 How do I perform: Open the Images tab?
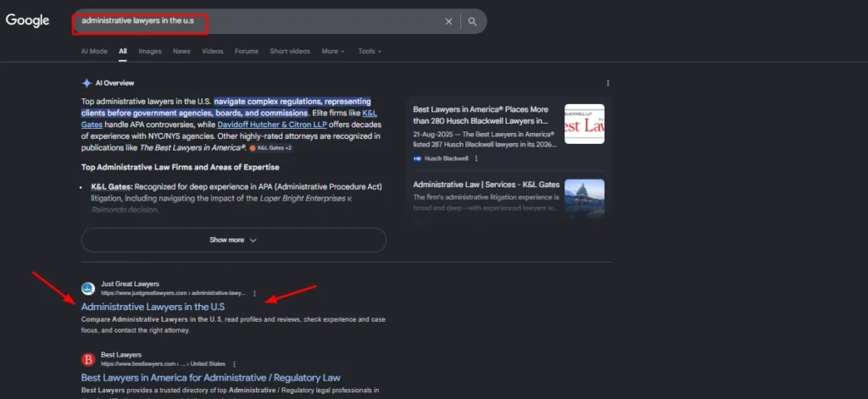[150, 51]
